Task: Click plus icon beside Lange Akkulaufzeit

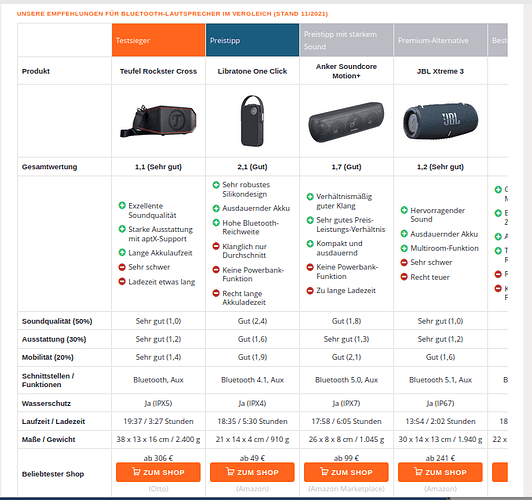Action: point(122,252)
